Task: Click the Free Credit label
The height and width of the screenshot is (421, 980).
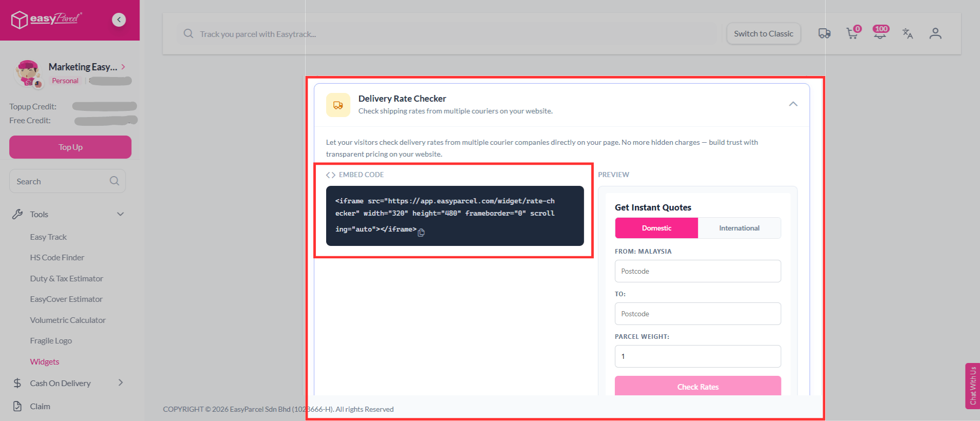Action: [x=30, y=120]
